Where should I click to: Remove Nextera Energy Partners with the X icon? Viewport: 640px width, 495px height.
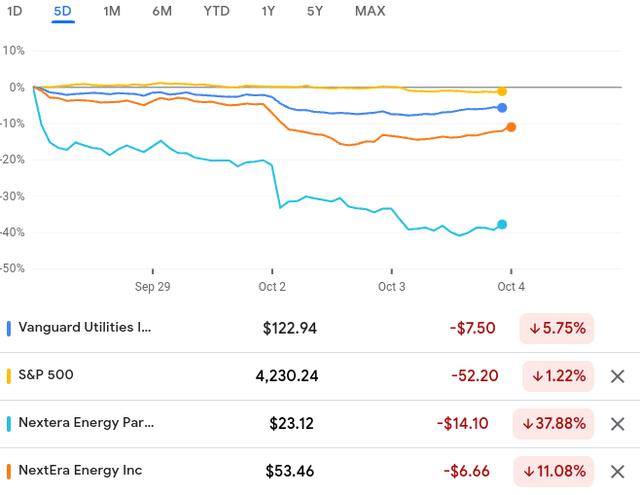pos(617,423)
